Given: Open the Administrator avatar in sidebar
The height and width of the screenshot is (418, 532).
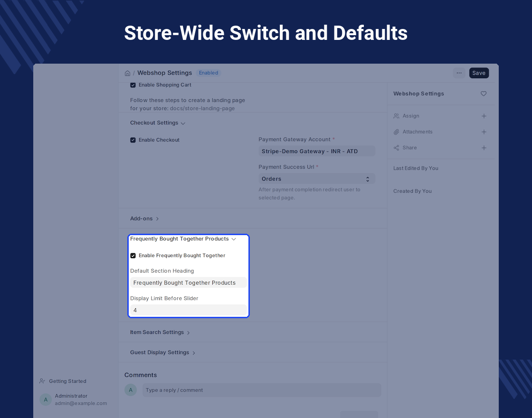Looking at the screenshot, I should pos(46,399).
